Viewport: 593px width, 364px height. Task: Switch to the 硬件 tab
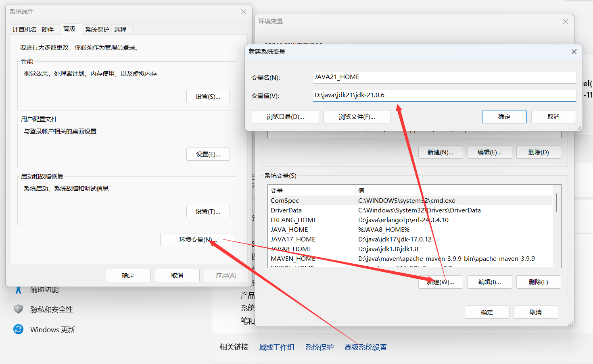(48, 29)
